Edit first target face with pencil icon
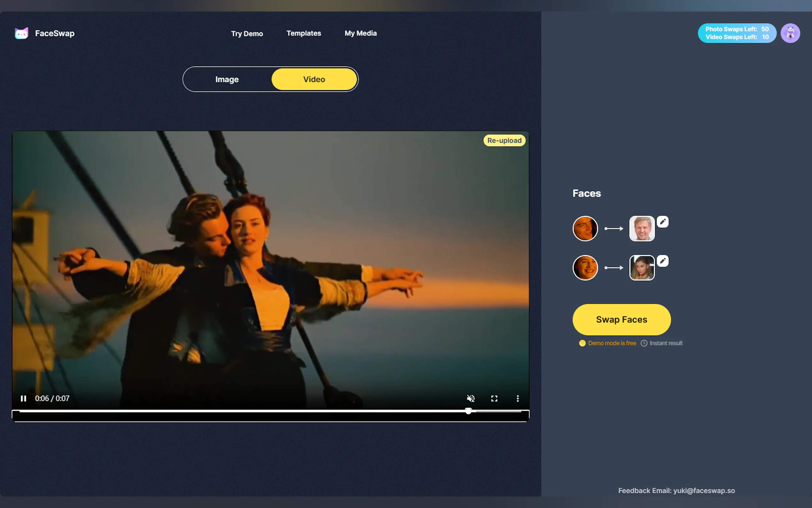812x508 pixels. (663, 222)
